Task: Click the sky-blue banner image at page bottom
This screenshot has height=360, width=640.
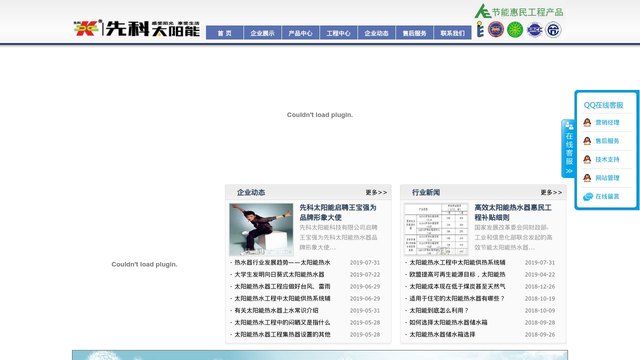Action: [320, 355]
